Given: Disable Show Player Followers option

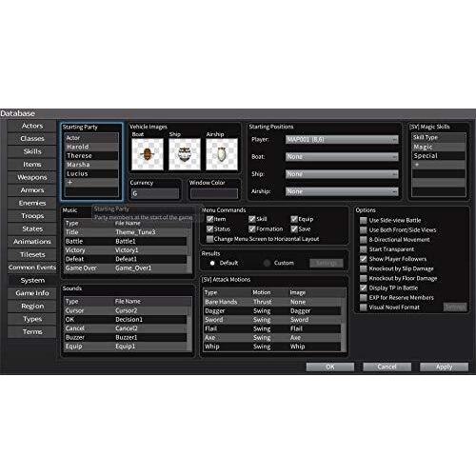Looking at the screenshot, I should point(364,259).
